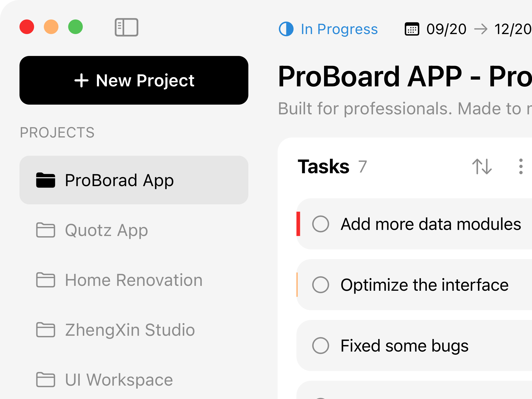Click the In Progress status icon
Image resolution: width=532 pixels, height=399 pixels.
tap(287, 29)
